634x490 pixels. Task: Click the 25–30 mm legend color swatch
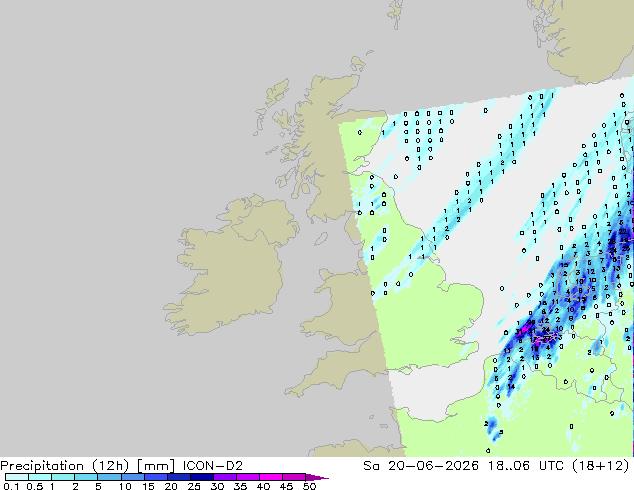201,477
